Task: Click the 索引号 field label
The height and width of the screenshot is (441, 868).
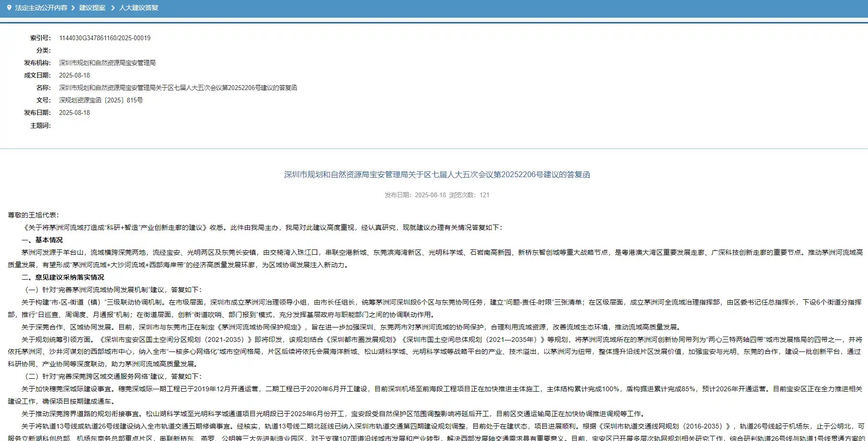Action: pos(40,38)
